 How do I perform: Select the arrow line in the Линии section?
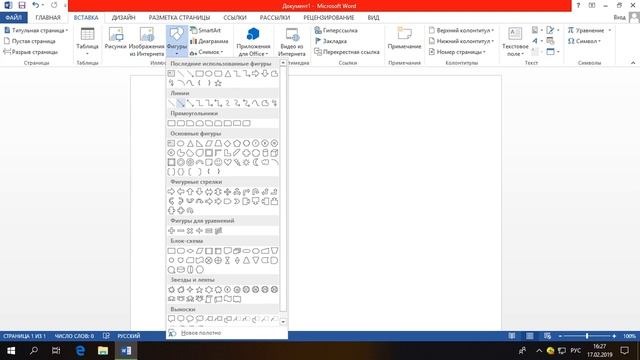pyautogui.click(x=181, y=103)
